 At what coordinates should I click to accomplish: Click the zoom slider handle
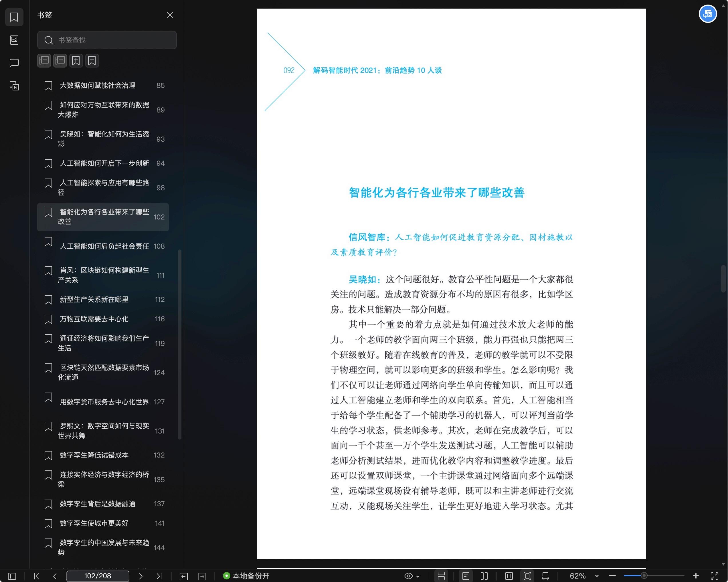(x=644, y=576)
